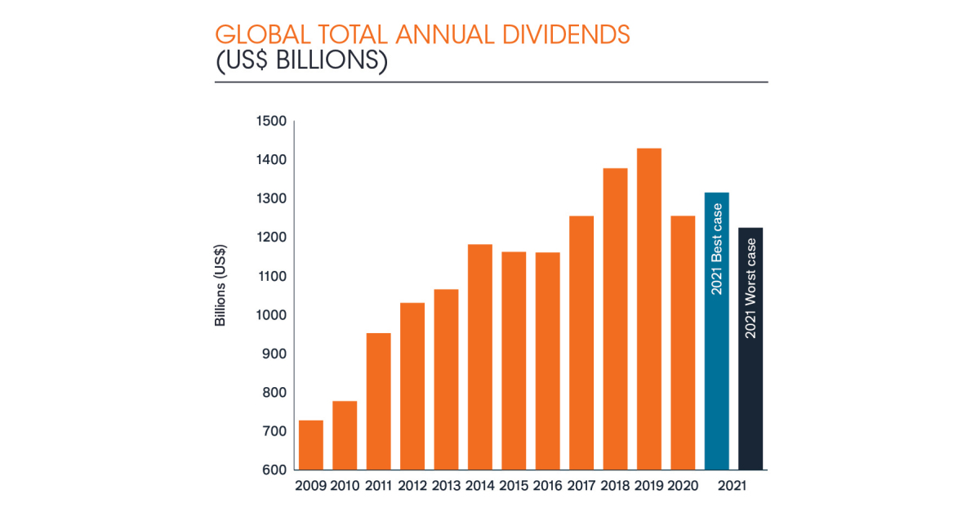Click the 2017 dividend bar
This screenshot has height=512, width=980.
581,343
